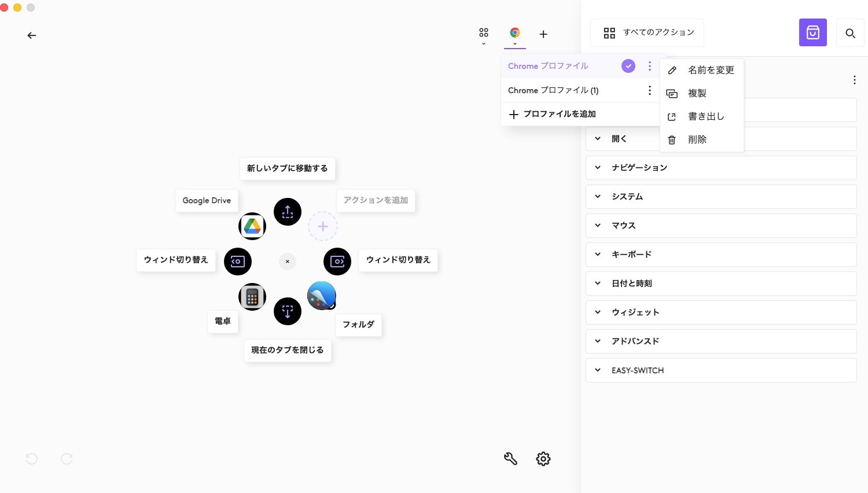Click the アクションを追加 label
The height and width of the screenshot is (493, 868).
click(x=376, y=200)
